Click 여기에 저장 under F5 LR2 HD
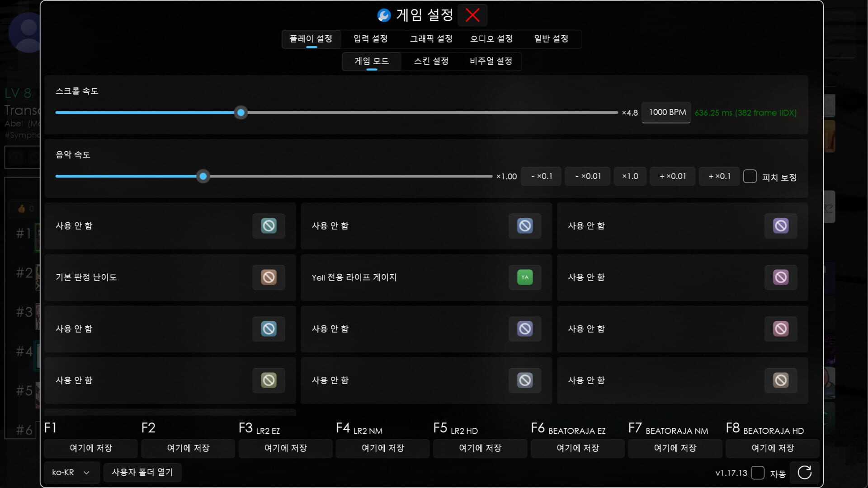Image resolution: width=868 pixels, height=488 pixels. click(x=480, y=448)
